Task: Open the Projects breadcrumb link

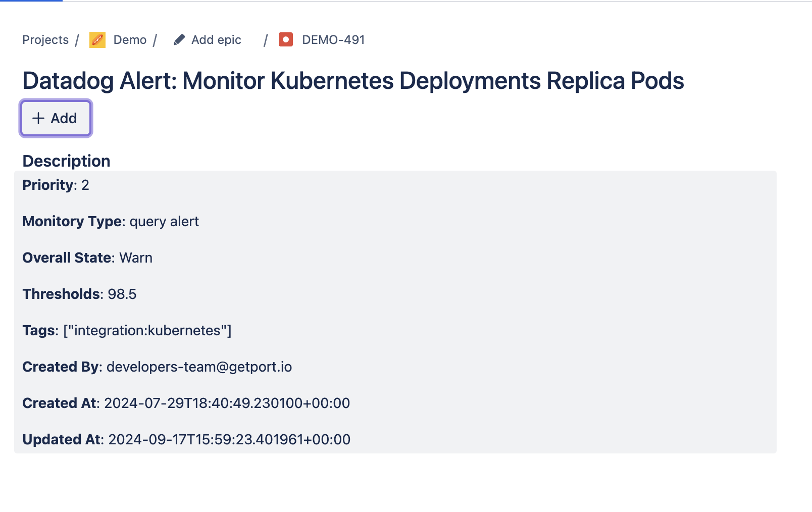Action: 45,40
